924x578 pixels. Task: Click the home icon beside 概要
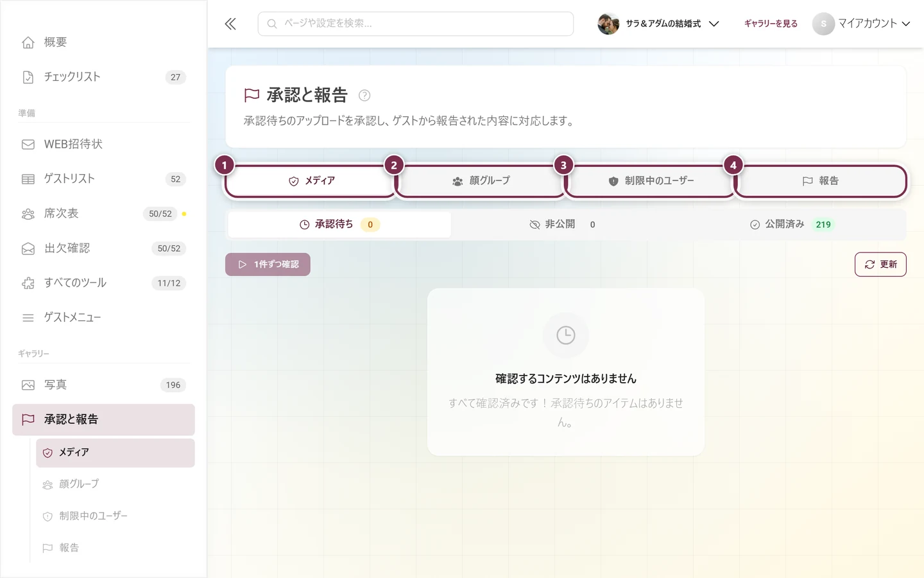click(28, 42)
